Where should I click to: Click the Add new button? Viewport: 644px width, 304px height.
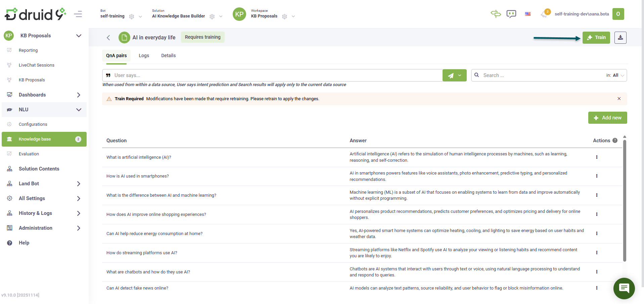[608, 118]
